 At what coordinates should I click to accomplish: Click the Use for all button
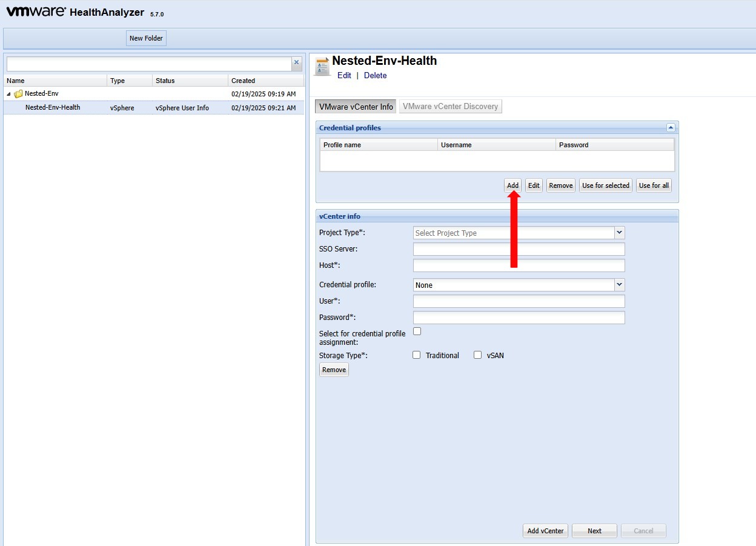tap(654, 185)
